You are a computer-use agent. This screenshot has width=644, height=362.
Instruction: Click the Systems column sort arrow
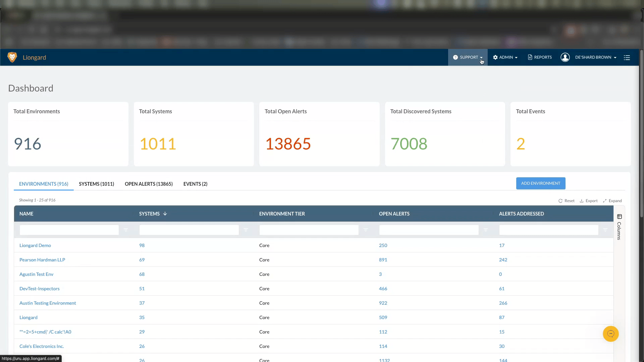coord(165,214)
